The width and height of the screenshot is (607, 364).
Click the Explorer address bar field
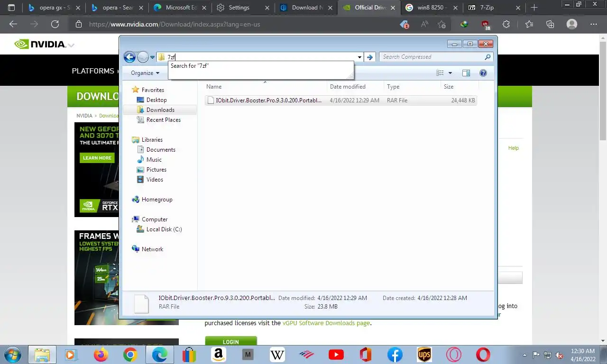click(x=260, y=57)
